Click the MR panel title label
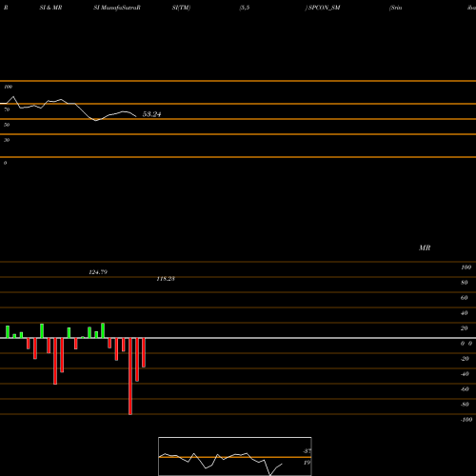 [x=425, y=248]
